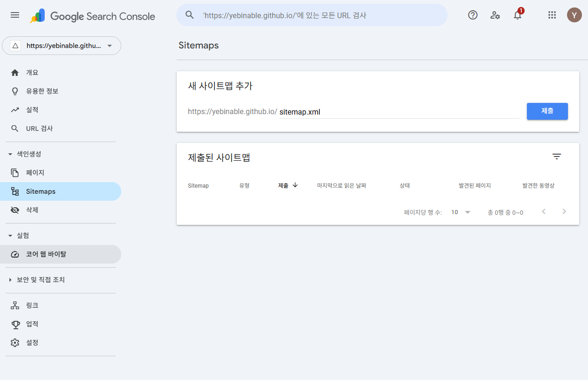
Task: Click the Sitemaps tree icon in sidebar
Action: click(x=15, y=191)
